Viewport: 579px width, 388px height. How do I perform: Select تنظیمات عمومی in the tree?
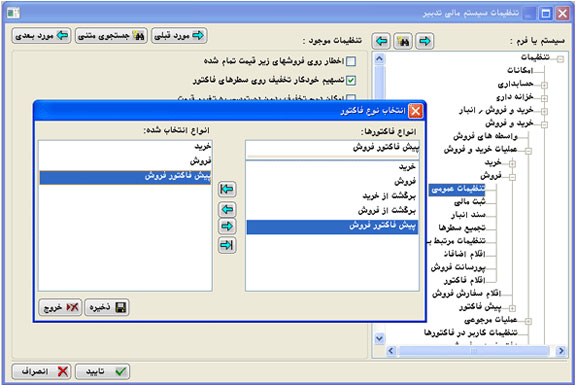458,189
